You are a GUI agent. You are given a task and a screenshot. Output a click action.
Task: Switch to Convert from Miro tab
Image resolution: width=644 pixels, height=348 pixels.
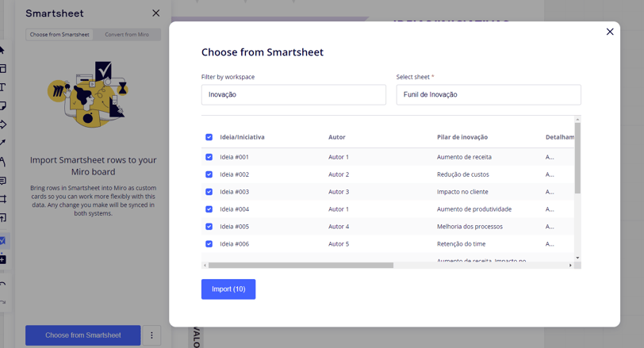(x=127, y=35)
